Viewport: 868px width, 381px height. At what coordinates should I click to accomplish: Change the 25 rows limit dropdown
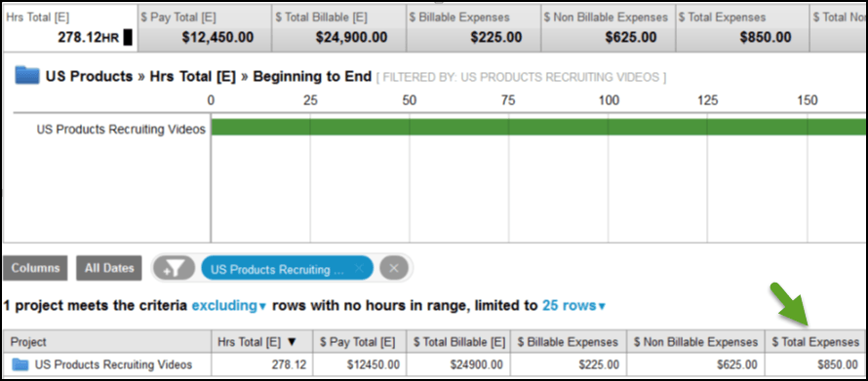pyautogui.click(x=573, y=305)
